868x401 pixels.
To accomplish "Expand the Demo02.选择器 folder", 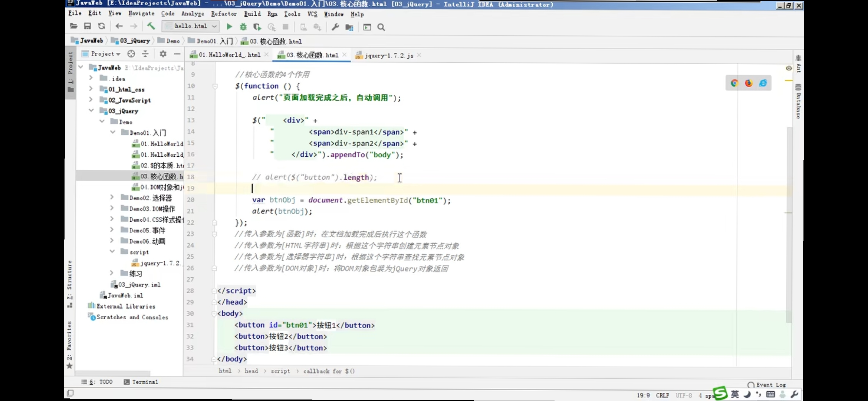I will click(x=112, y=197).
